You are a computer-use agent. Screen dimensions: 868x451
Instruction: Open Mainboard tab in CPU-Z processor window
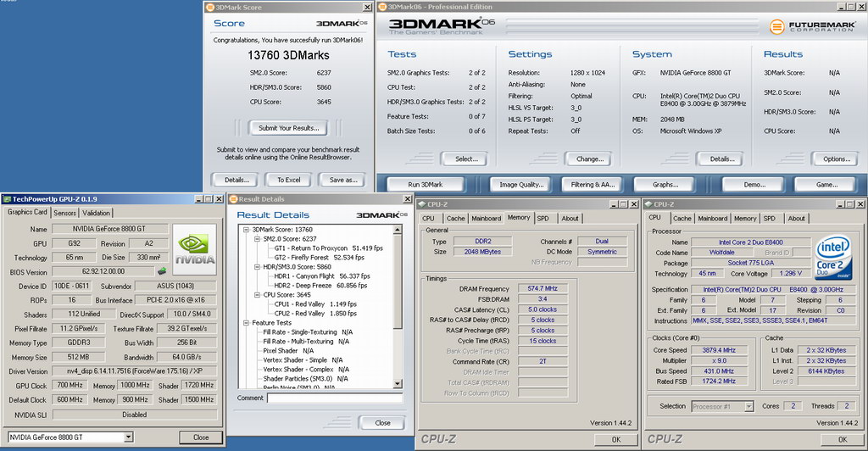712,219
